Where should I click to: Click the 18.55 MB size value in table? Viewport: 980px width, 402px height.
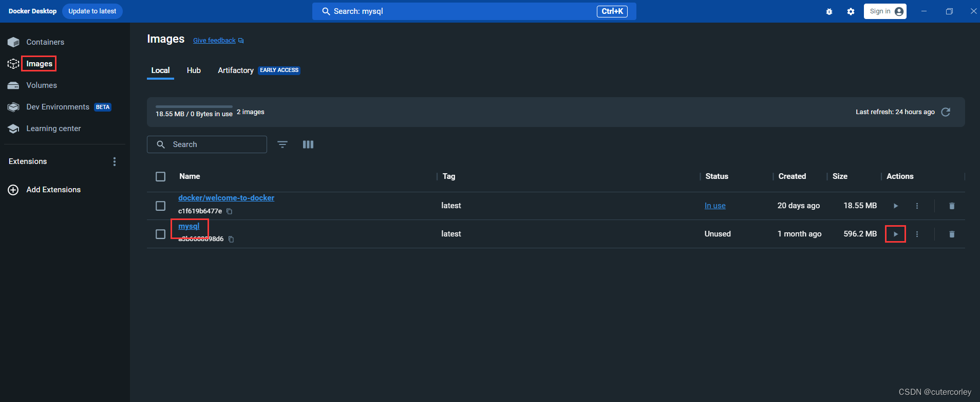click(860, 206)
